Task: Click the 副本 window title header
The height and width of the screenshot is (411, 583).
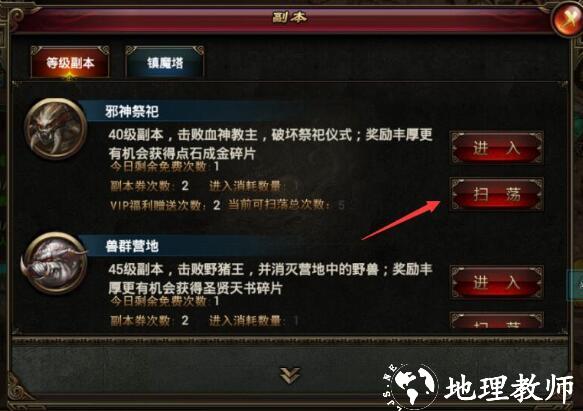Action: (290, 17)
